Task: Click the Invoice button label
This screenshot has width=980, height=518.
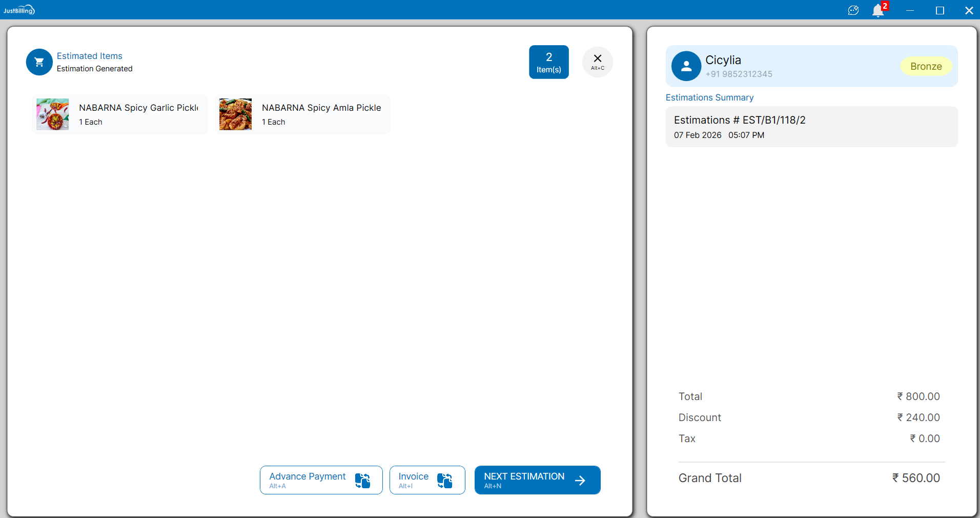Action: pyautogui.click(x=413, y=476)
